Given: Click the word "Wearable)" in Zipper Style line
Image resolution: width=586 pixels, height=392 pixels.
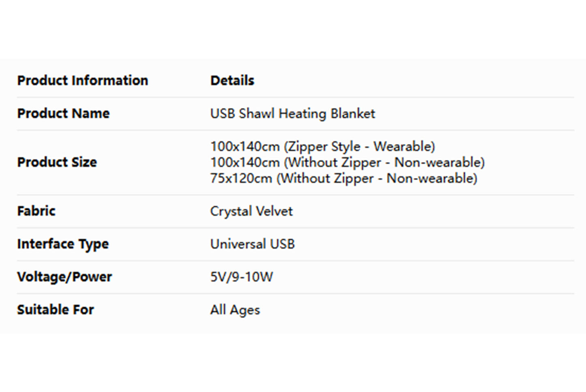Looking at the screenshot, I should (404, 146).
